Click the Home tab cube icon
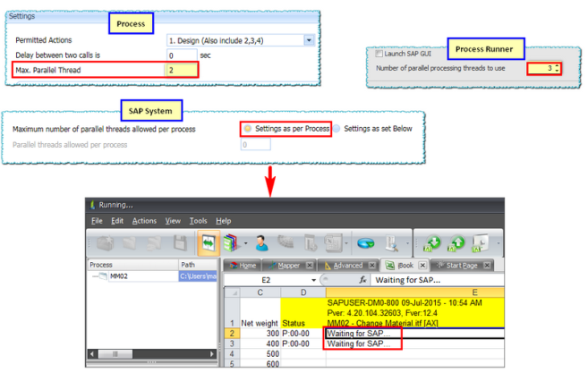The width and height of the screenshot is (588, 373). click(x=234, y=266)
